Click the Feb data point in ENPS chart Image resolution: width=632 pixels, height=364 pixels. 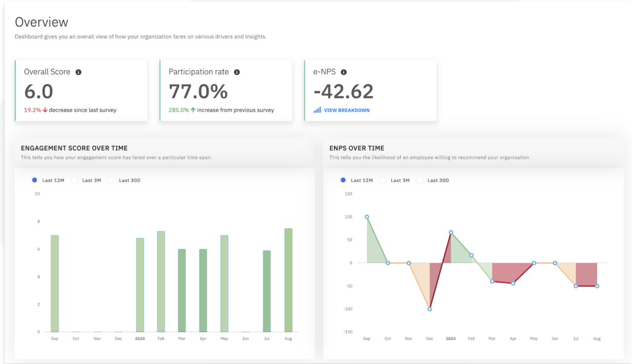tap(471, 255)
